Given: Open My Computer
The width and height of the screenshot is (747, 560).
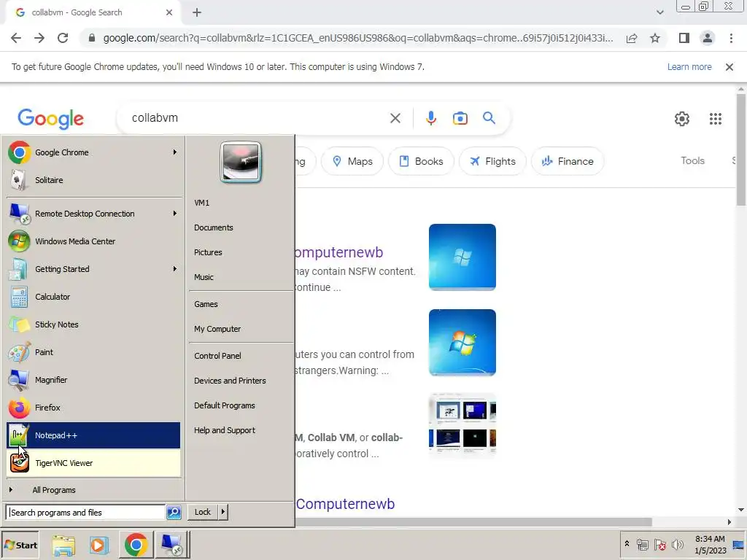Looking at the screenshot, I should tap(217, 329).
